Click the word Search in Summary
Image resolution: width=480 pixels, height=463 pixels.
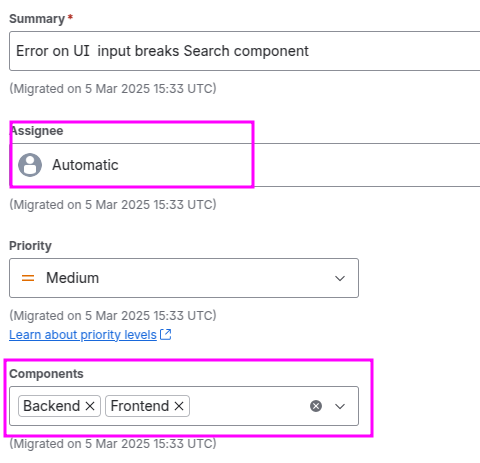point(206,51)
